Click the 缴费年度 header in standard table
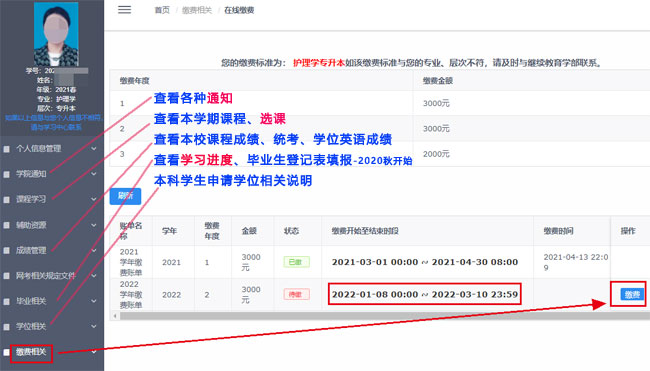 pyautogui.click(x=134, y=81)
